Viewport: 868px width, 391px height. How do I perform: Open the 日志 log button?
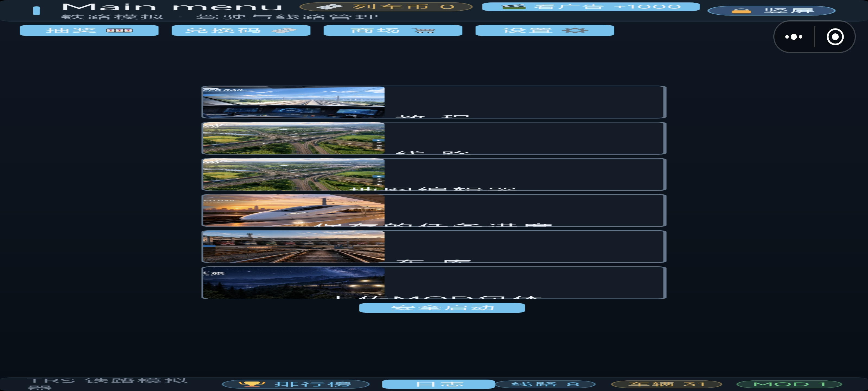(438, 384)
